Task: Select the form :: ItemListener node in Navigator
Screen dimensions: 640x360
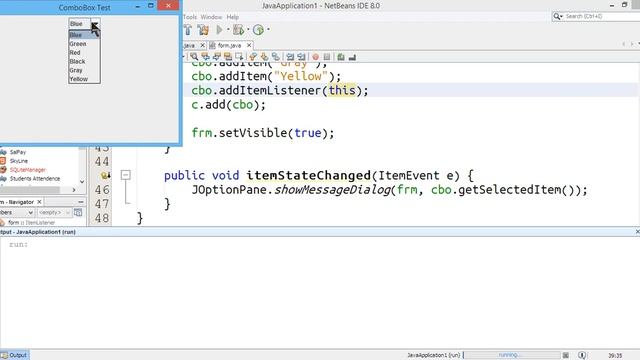Action: tap(31, 222)
